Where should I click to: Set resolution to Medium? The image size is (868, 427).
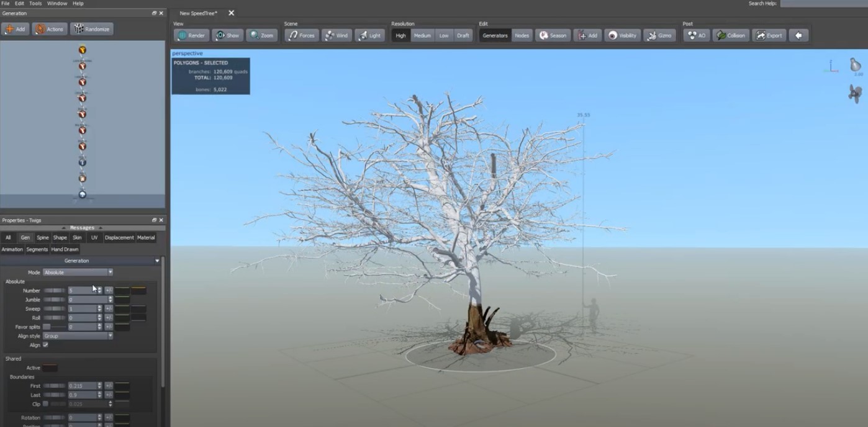pyautogui.click(x=422, y=35)
